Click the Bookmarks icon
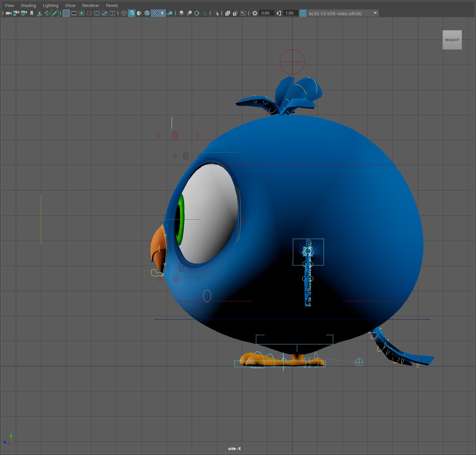This screenshot has width=476, height=455. coord(32,13)
